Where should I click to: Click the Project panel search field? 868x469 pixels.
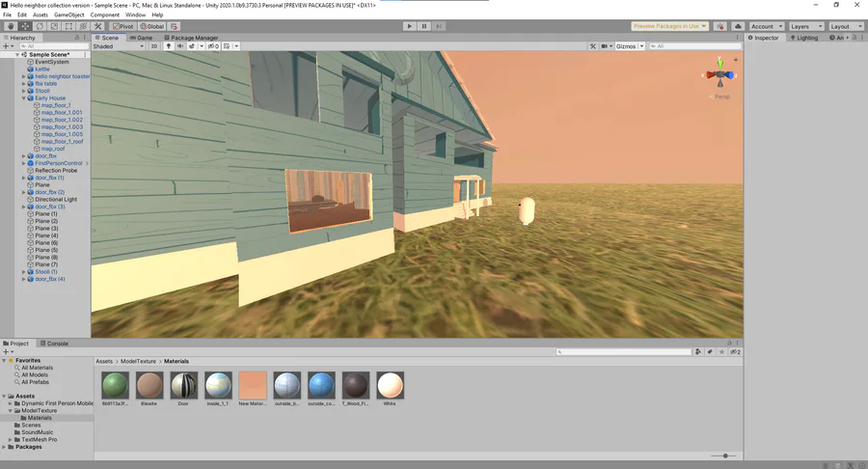[624, 351]
